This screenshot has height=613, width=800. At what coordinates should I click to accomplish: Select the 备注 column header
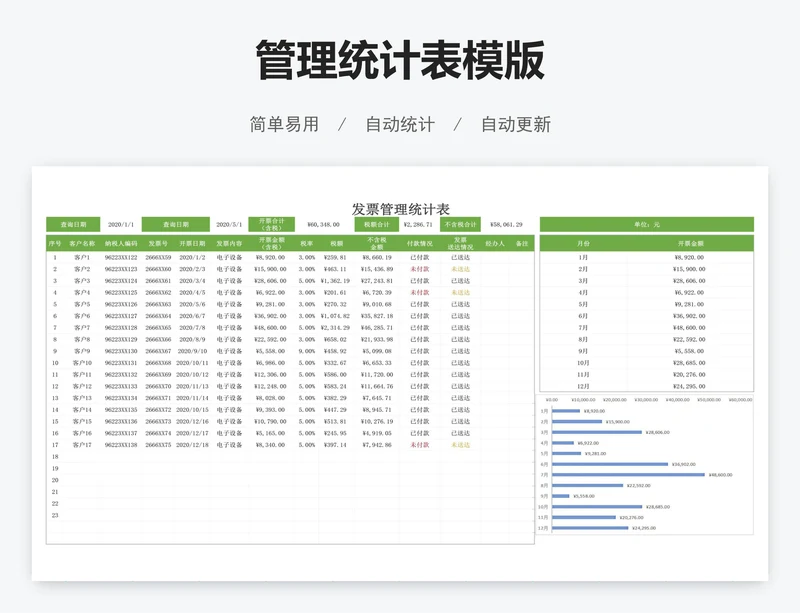(521, 243)
